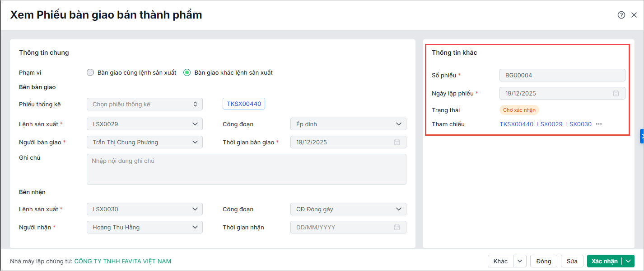The width and height of the screenshot is (644, 271).
Task: Click calendar icon in Thời gian nhận field
Action: pyautogui.click(x=397, y=227)
